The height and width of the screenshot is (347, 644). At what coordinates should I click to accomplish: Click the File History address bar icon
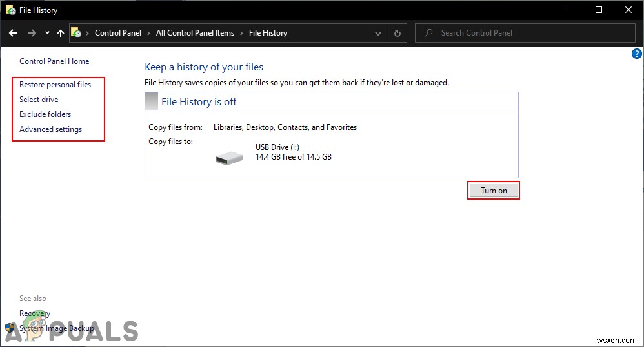click(76, 33)
